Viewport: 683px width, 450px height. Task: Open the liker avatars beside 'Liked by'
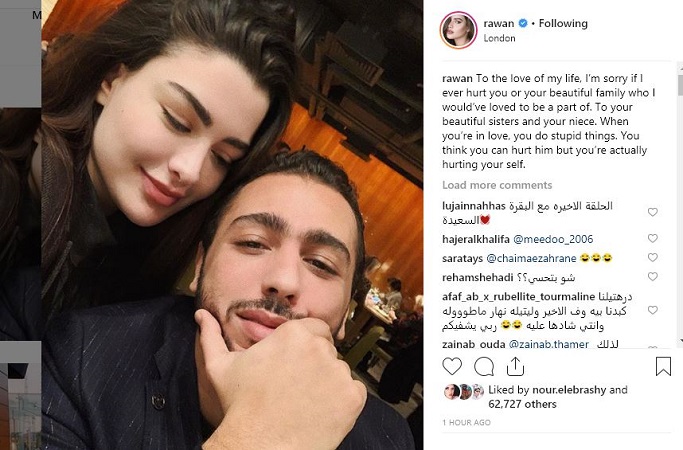click(463, 392)
